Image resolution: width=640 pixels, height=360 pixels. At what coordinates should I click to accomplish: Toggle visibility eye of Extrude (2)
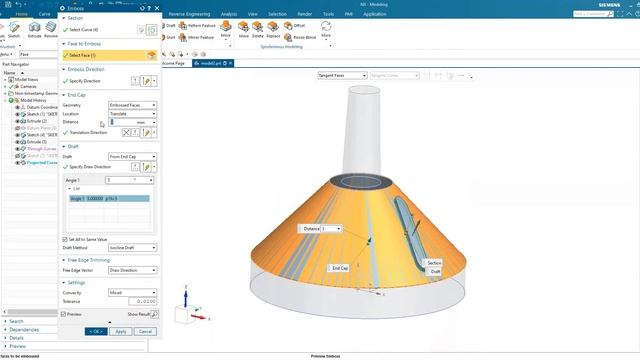click(x=18, y=121)
